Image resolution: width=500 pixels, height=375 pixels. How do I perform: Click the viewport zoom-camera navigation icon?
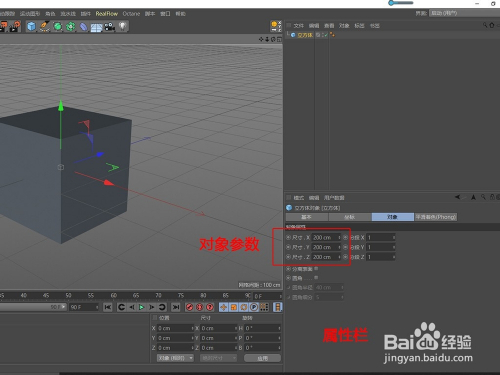267,39
